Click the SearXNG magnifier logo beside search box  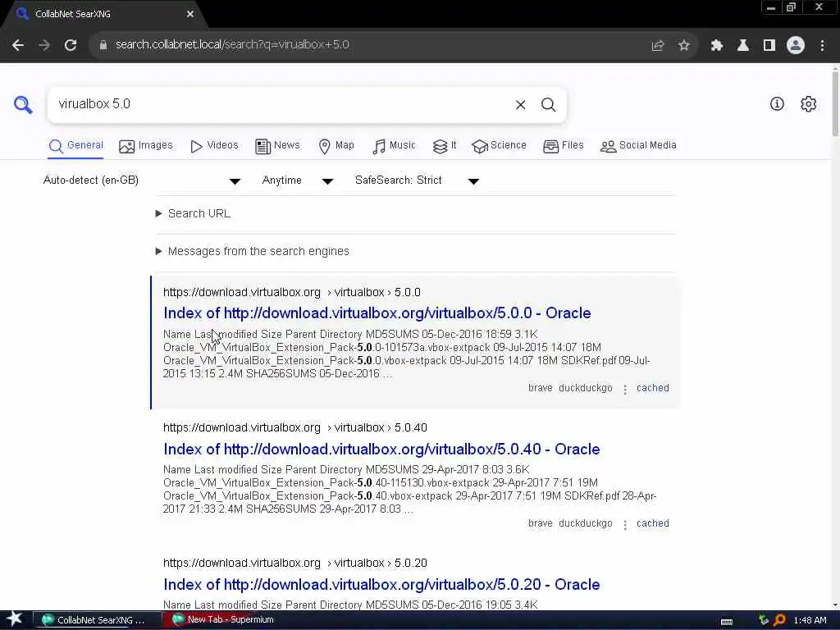23,104
